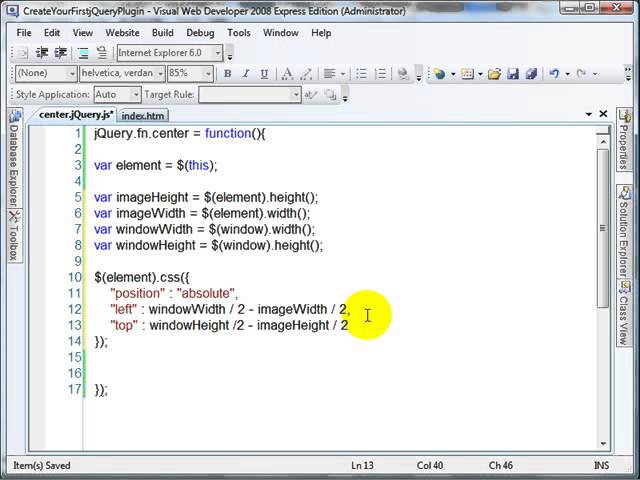Open the Build menu
Image resolution: width=640 pixels, height=480 pixels.
coord(162,33)
